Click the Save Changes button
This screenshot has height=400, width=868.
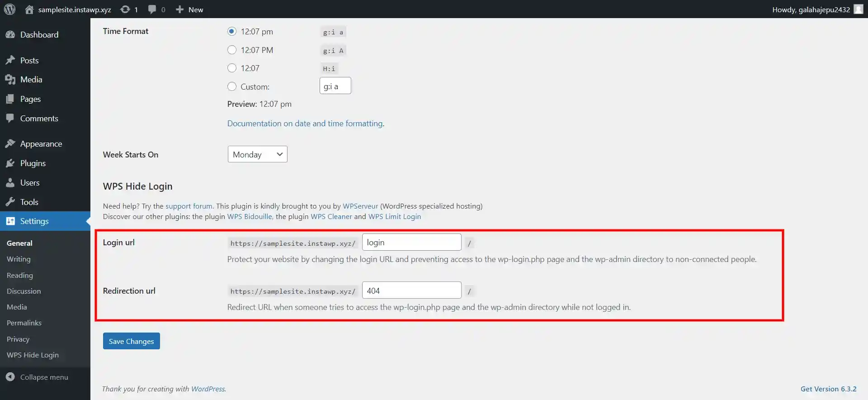pyautogui.click(x=132, y=341)
